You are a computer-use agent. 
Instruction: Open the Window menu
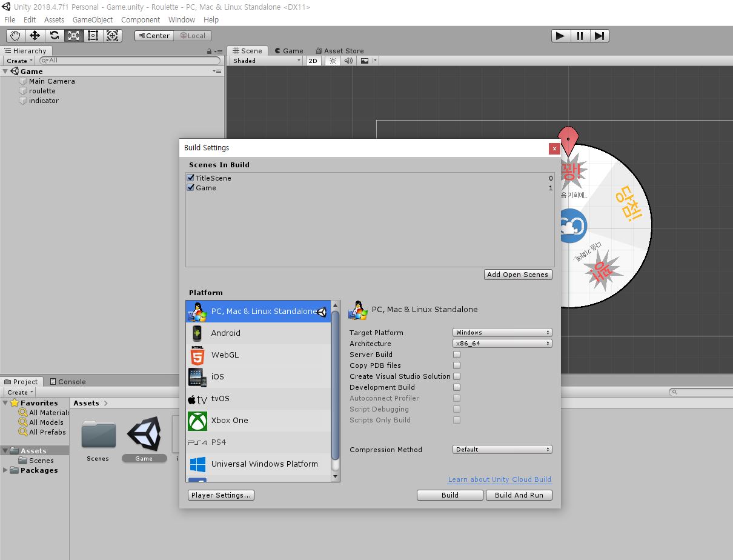(x=182, y=19)
